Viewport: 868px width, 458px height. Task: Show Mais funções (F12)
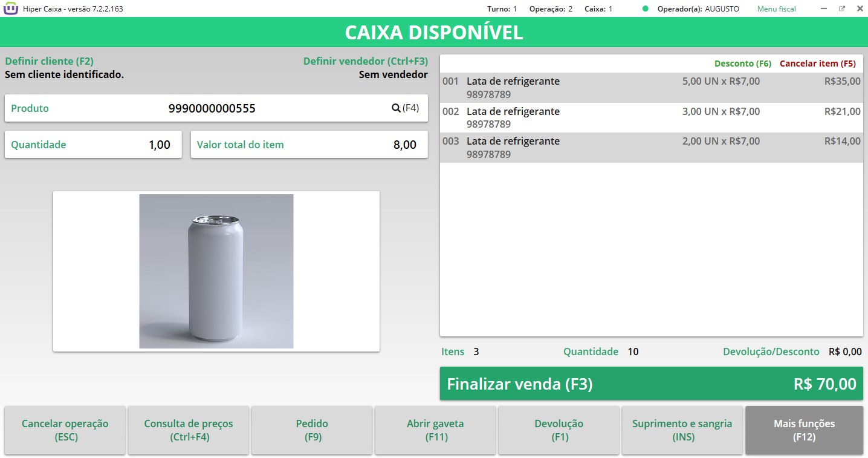click(805, 430)
